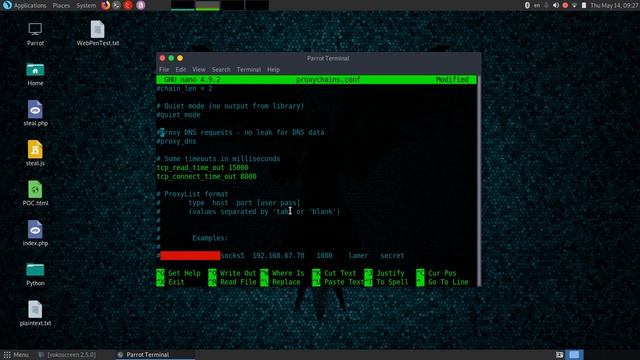Select the POC.html desktop file

tap(35, 193)
